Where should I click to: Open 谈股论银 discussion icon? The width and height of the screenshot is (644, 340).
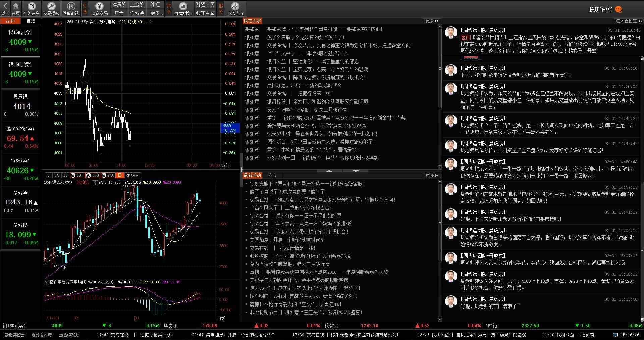click(71, 6)
